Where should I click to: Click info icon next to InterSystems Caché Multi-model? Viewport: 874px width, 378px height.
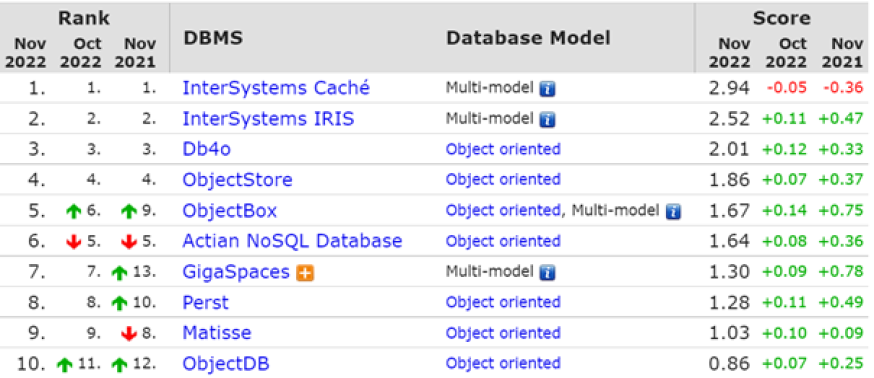pos(547,89)
